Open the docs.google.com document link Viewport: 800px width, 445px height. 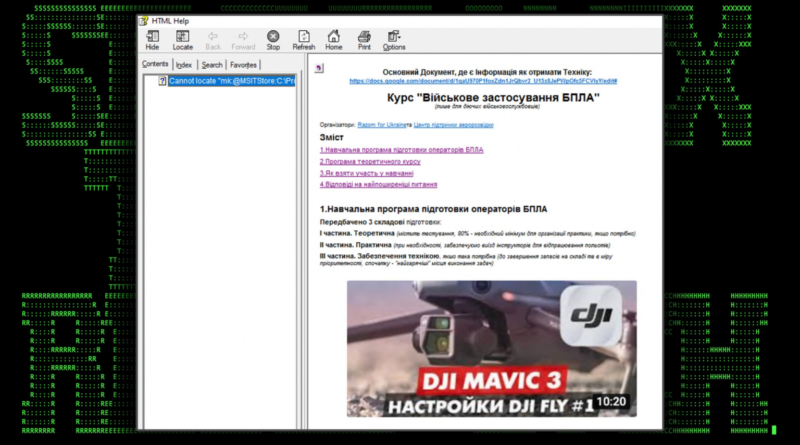(x=483, y=81)
